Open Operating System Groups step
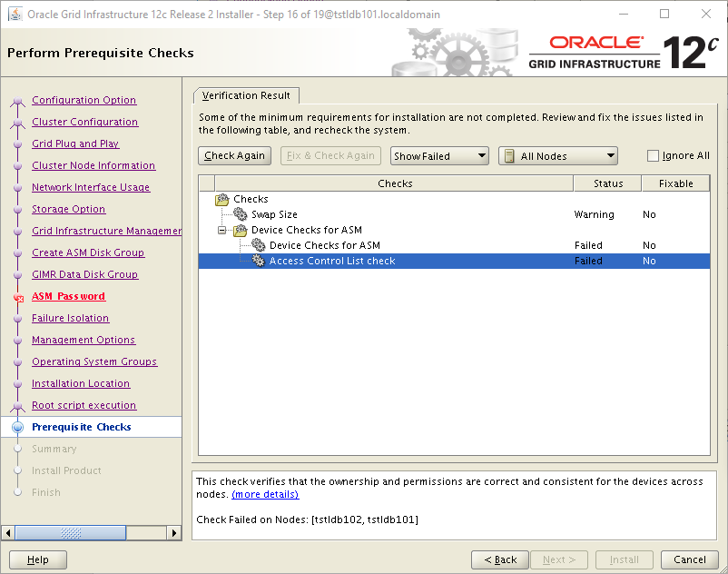The height and width of the screenshot is (574, 728). pos(94,361)
